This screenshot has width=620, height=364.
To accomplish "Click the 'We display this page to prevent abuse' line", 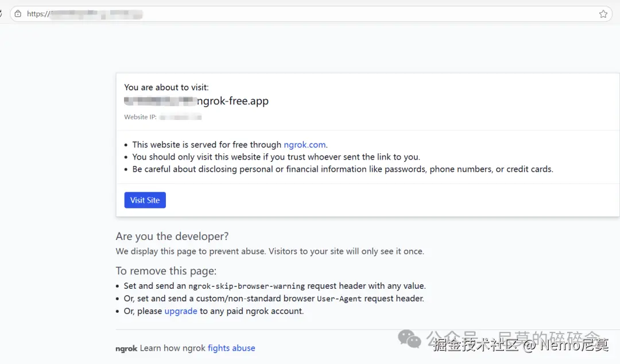I will (270, 251).
